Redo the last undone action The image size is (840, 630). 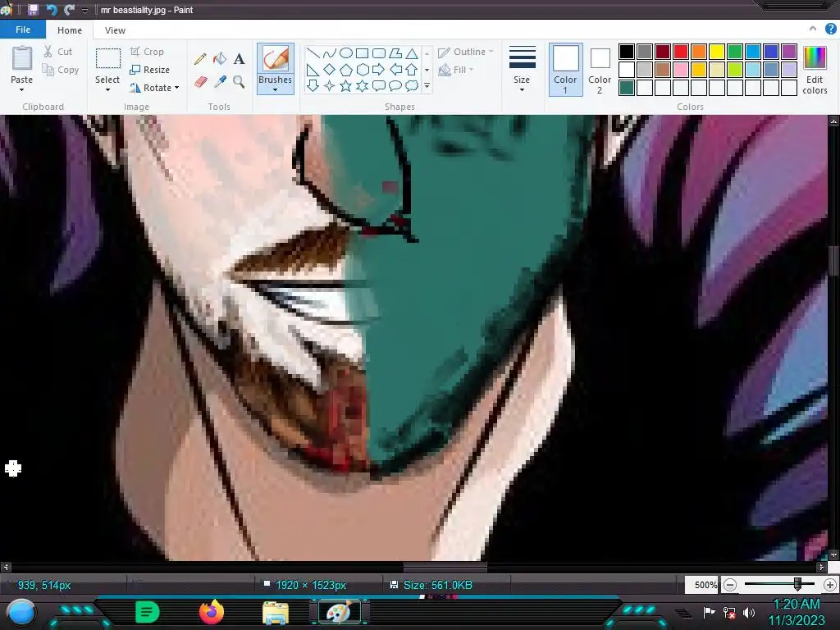[x=69, y=10]
